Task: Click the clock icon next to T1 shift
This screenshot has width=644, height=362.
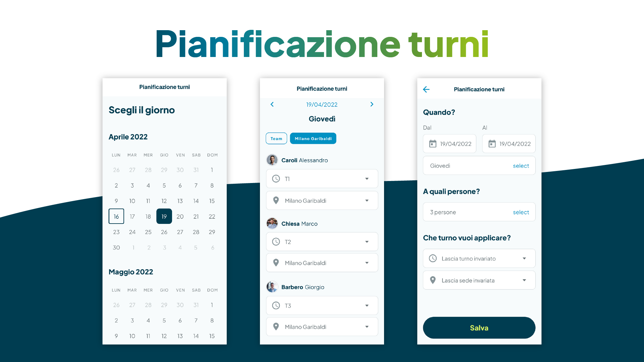Action: [276, 179]
